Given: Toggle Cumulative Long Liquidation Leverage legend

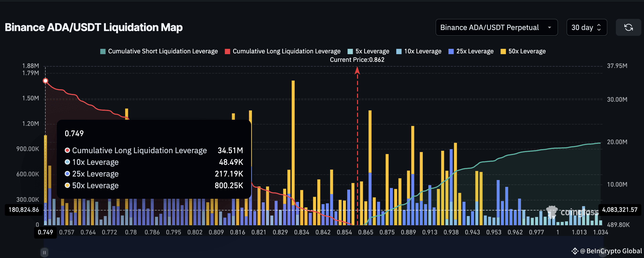Looking at the screenshot, I should pos(283,51).
